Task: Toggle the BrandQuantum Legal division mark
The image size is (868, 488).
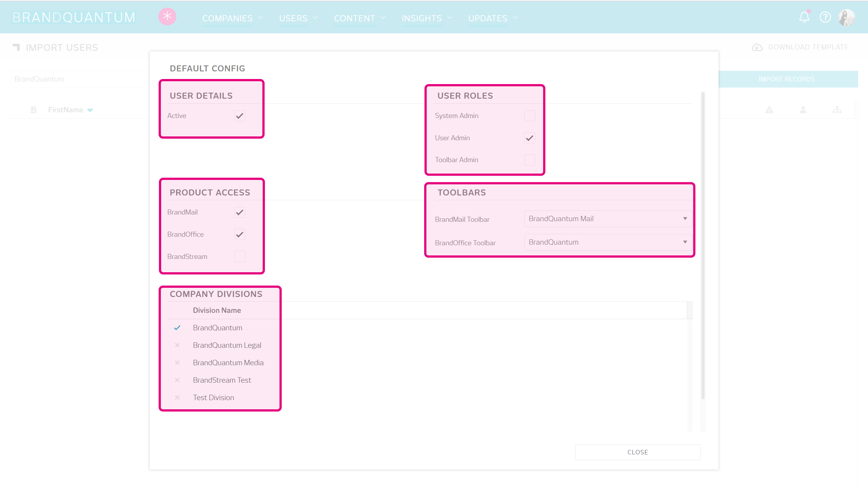Action: 177,345
